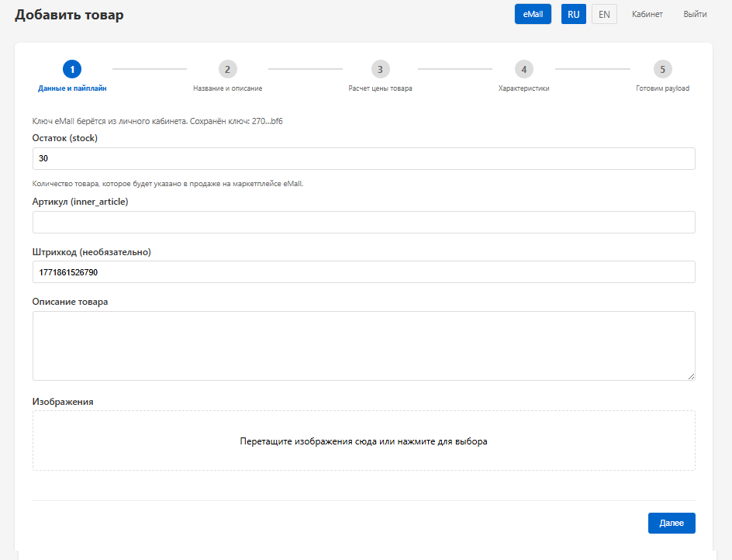Jump to step 4 circle in the stepper
Screen dimensions: 732x560
tap(523, 69)
